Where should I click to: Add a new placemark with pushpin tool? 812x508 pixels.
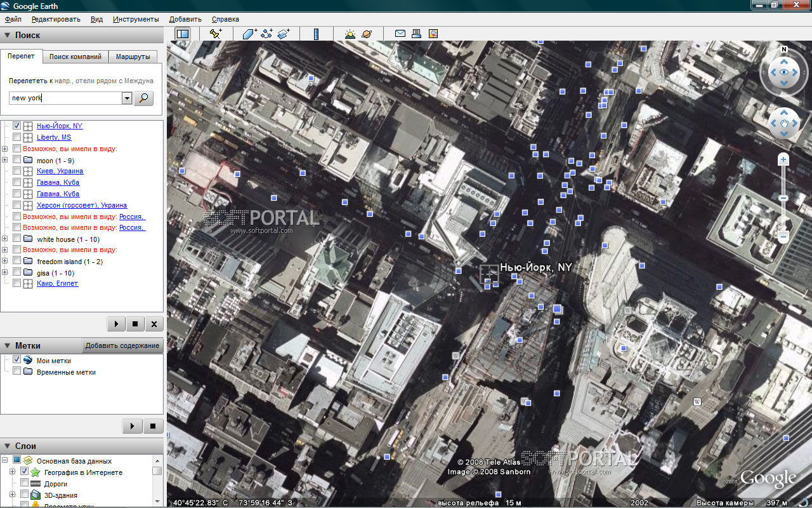tap(216, 34)
